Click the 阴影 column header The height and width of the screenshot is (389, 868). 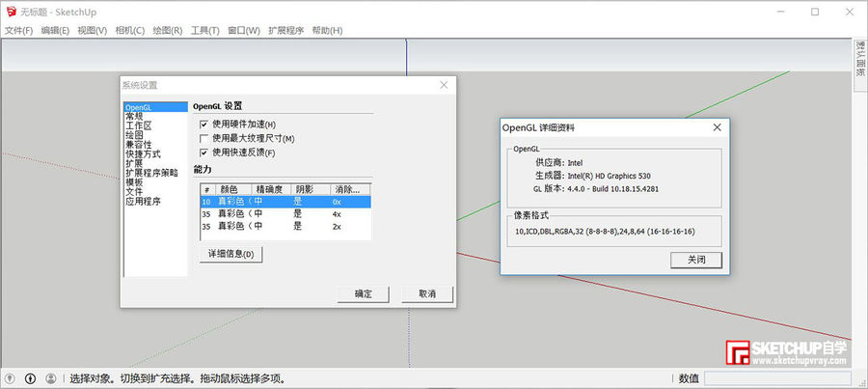(x=310, y=189)
